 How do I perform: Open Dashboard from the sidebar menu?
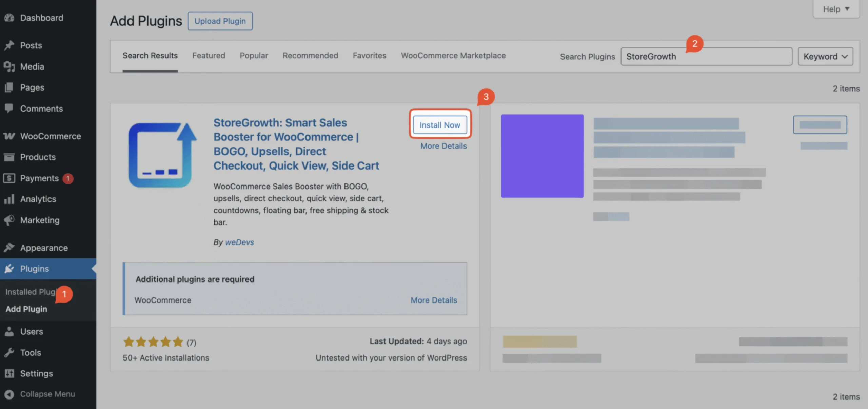(x=42, y=18)
